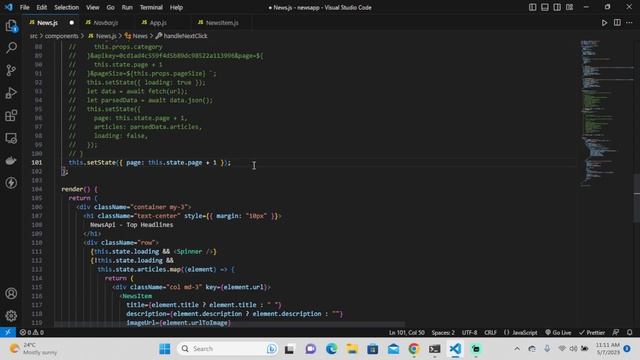Open the View menu
The height and width of the screenshot is (360, 640).
point(93,7)
